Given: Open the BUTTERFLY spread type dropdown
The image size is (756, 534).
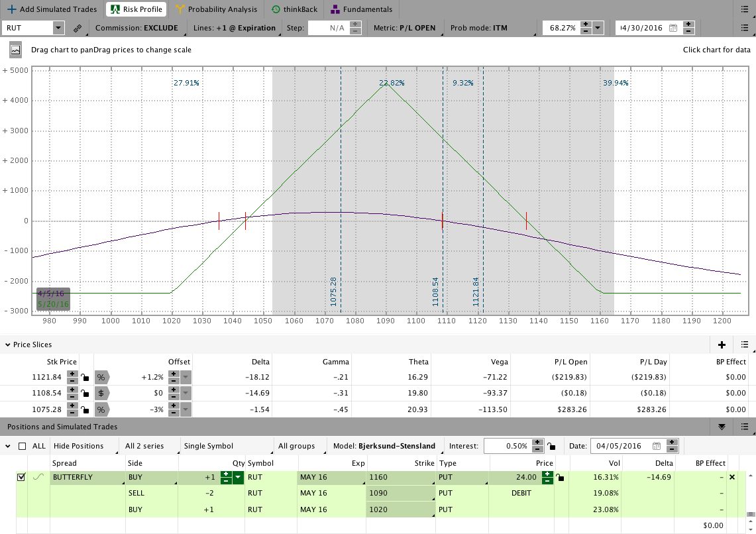Looking at the screenshot, I should [x=87, y=477].
